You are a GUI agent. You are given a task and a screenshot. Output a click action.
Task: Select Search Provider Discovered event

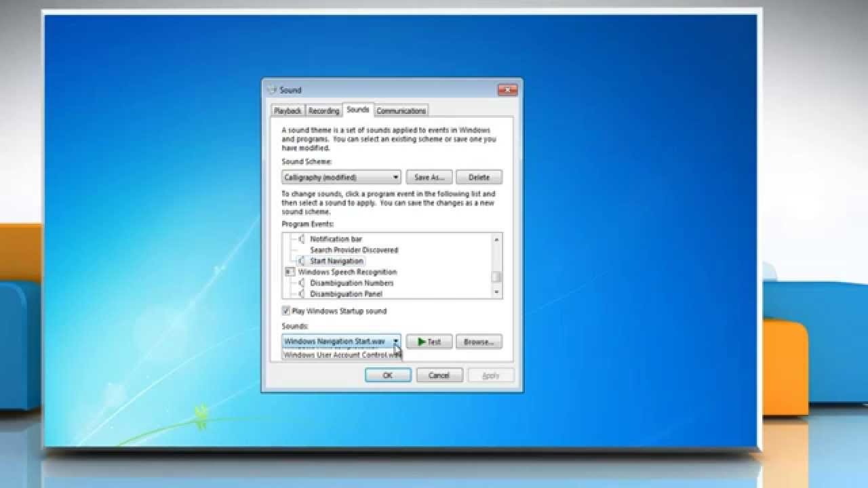(354, 250)
